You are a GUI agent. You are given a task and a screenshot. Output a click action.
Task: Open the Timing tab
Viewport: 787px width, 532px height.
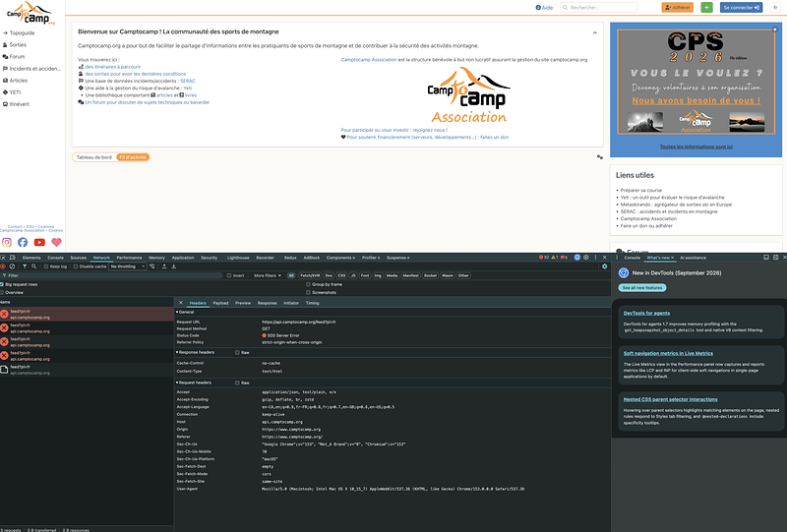click(312, 303)
